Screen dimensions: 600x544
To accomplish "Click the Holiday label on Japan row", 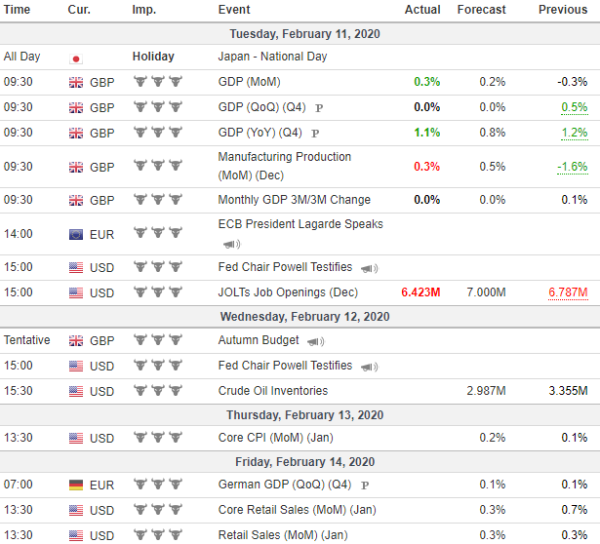I will [153, 57].
